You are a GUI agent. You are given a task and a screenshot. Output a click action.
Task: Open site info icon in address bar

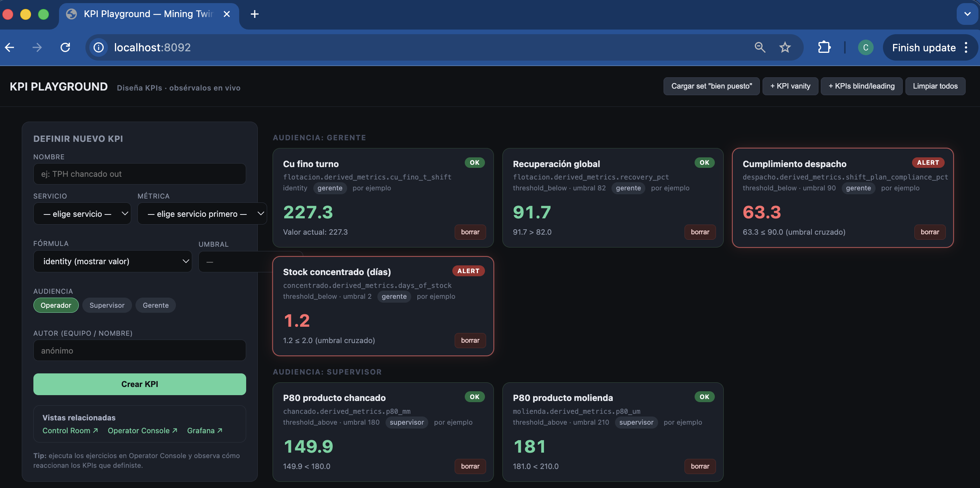tap(99, 47)
